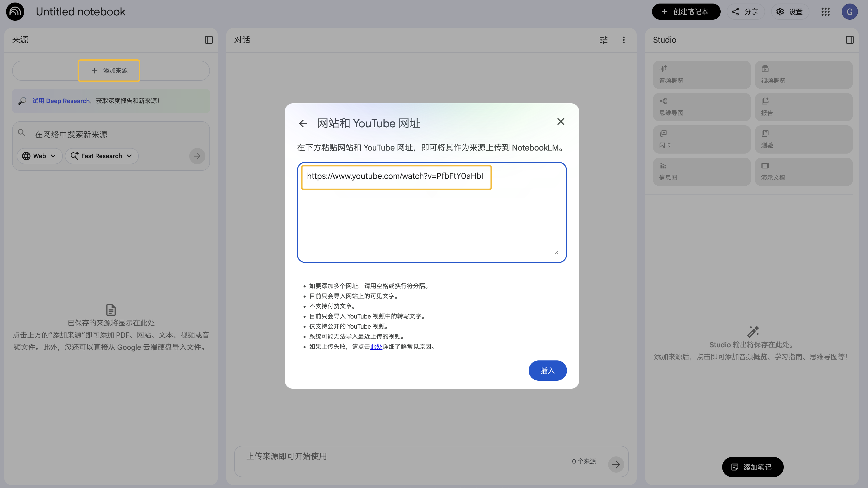Select the 音频概览 option in Studio
This screenshot has width=868, height=488.
701,74
